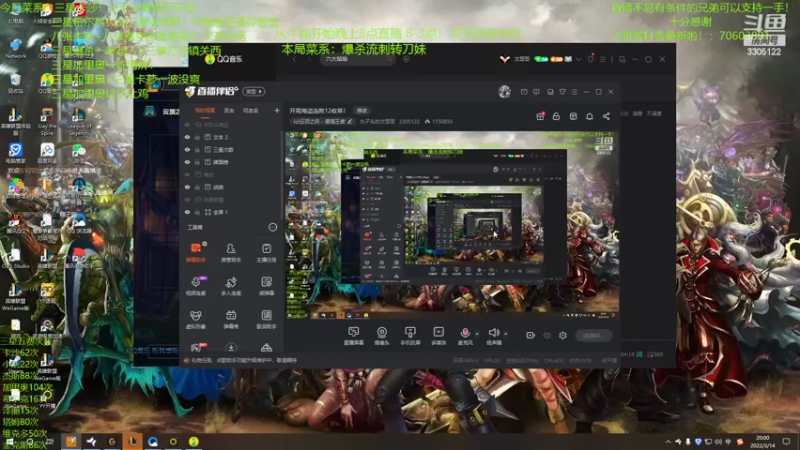Toggle the lock on 三星次数 source

pos(197,150)
